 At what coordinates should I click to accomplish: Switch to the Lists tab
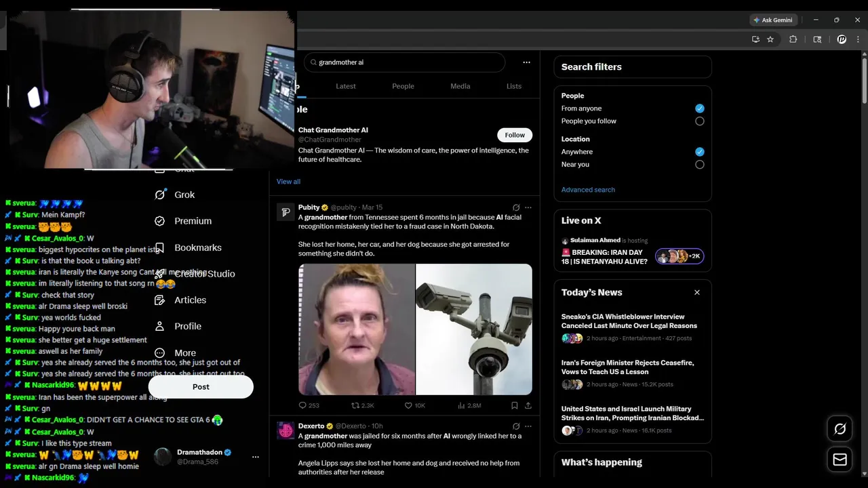pos(514,86)
